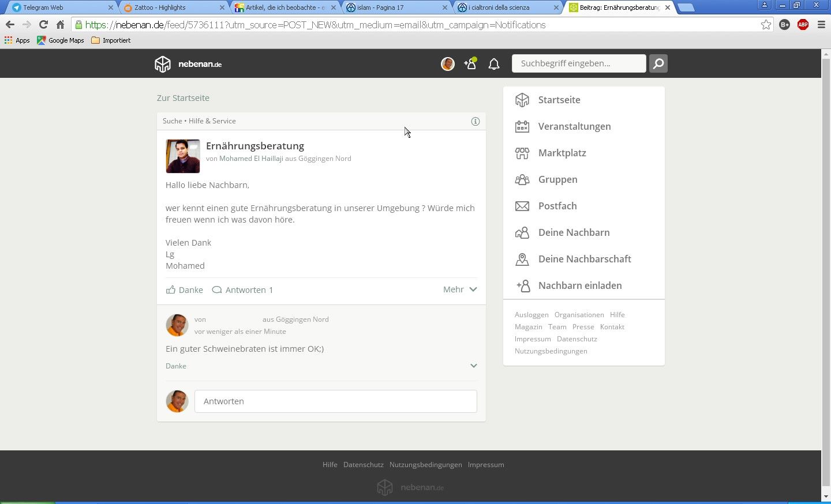Click the Marktplatz stall icon

tap(522, 153)
